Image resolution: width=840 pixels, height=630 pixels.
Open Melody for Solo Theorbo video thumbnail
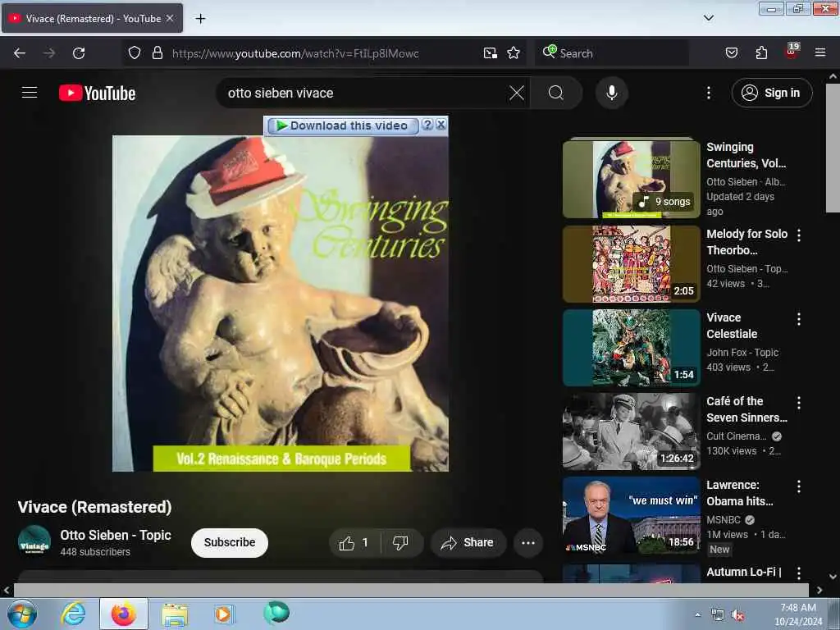pos(631,264)
